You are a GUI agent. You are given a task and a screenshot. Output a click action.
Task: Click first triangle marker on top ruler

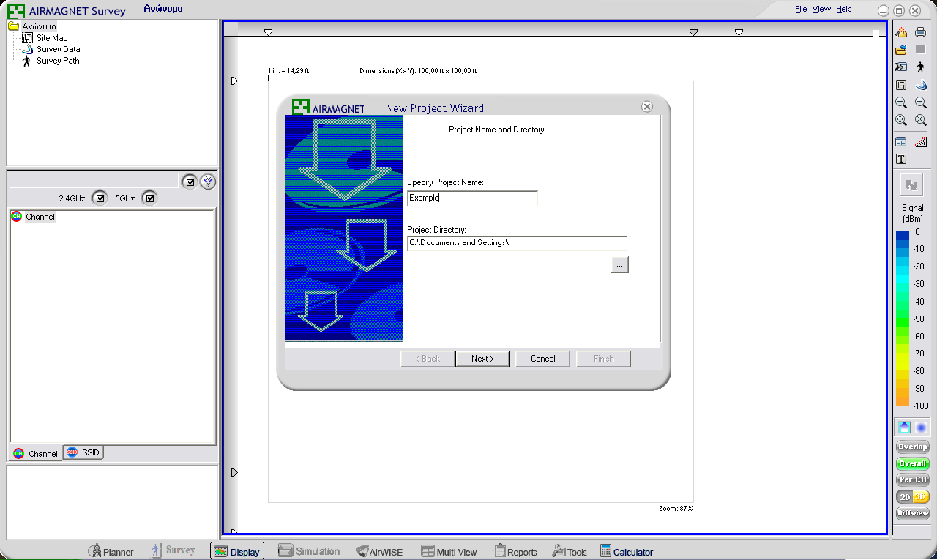click(x=268, y=32)
